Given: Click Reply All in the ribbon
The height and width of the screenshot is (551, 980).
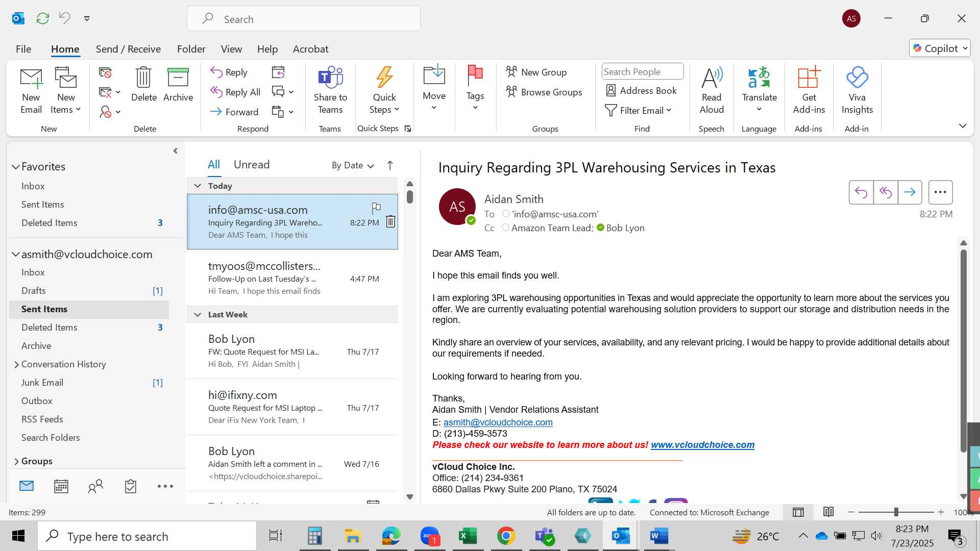Looking at the screenshot, I should [235, 92].
